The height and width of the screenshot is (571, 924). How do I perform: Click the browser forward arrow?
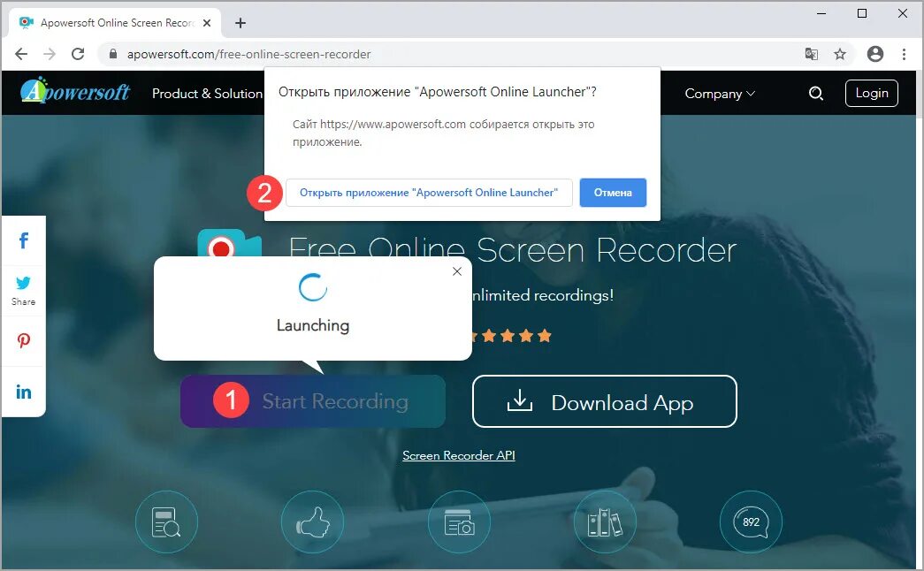(50, 54)
